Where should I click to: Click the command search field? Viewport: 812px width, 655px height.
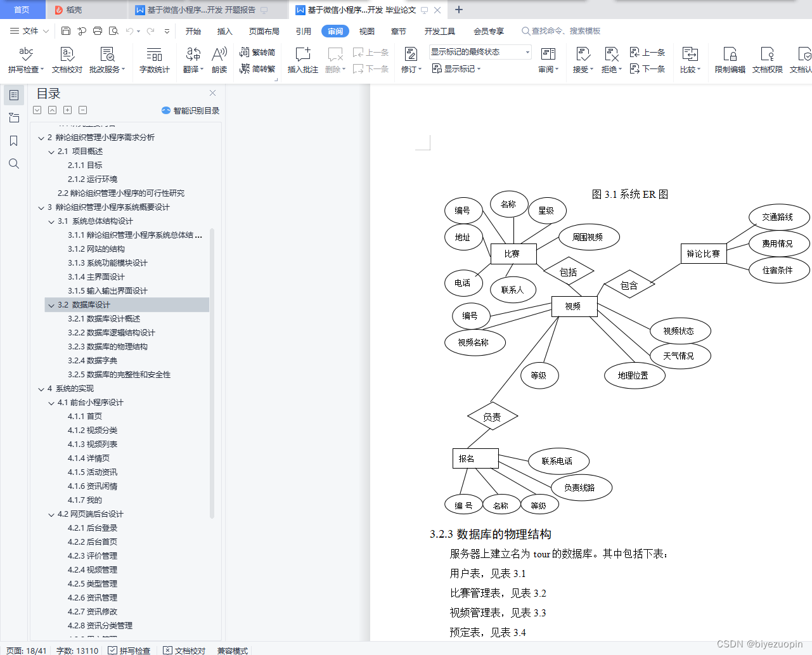point(561,31)
